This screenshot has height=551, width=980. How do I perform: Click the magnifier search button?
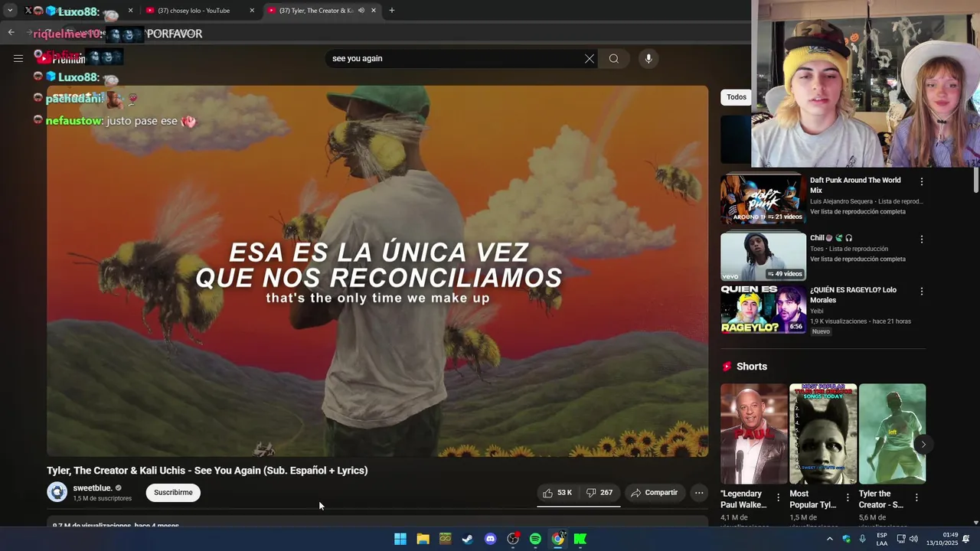[x=614, y=59]
